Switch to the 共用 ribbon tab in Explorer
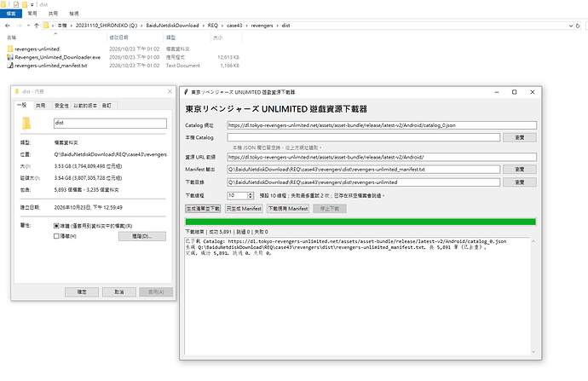The width and height of the screenshot is (588, 381). click(53, 14)
